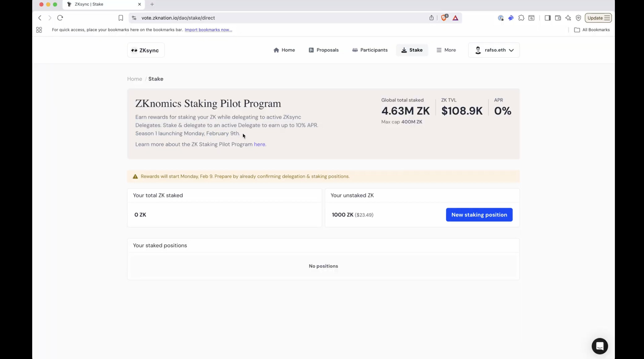Click New staking position button
Screen dimensions: 644x359
point(479,215)
